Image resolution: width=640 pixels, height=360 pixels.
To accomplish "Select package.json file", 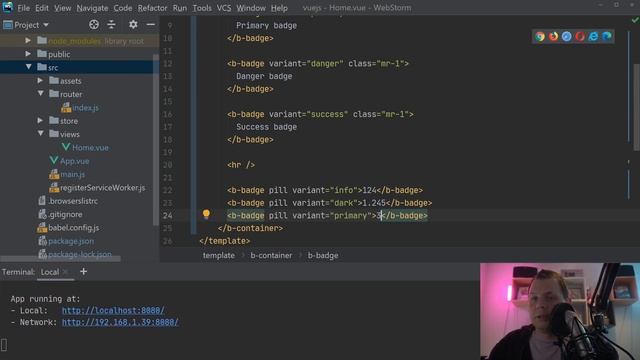I will [x=71, y=241].
